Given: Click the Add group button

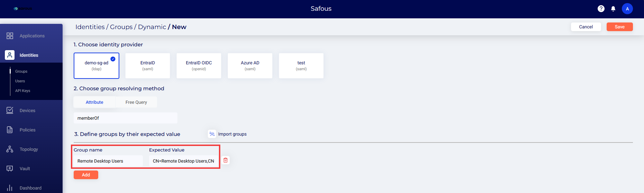Looking at the screenshot, I should click(86, 175).
